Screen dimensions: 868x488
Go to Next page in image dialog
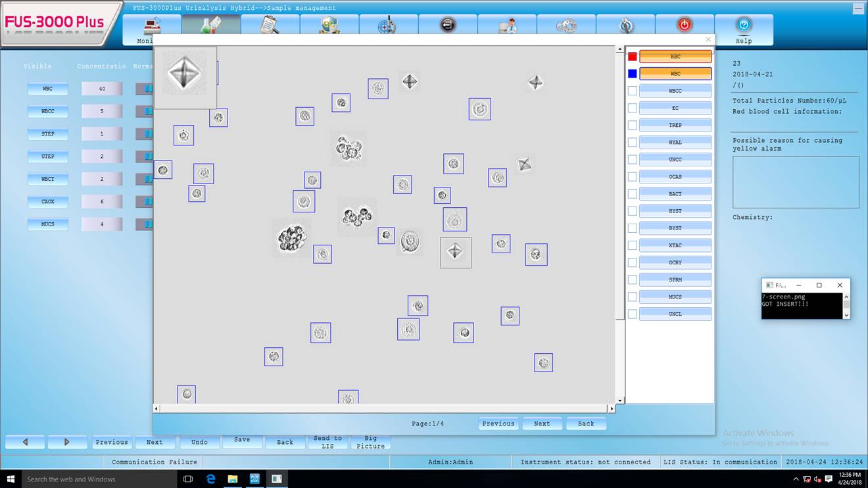542,424
